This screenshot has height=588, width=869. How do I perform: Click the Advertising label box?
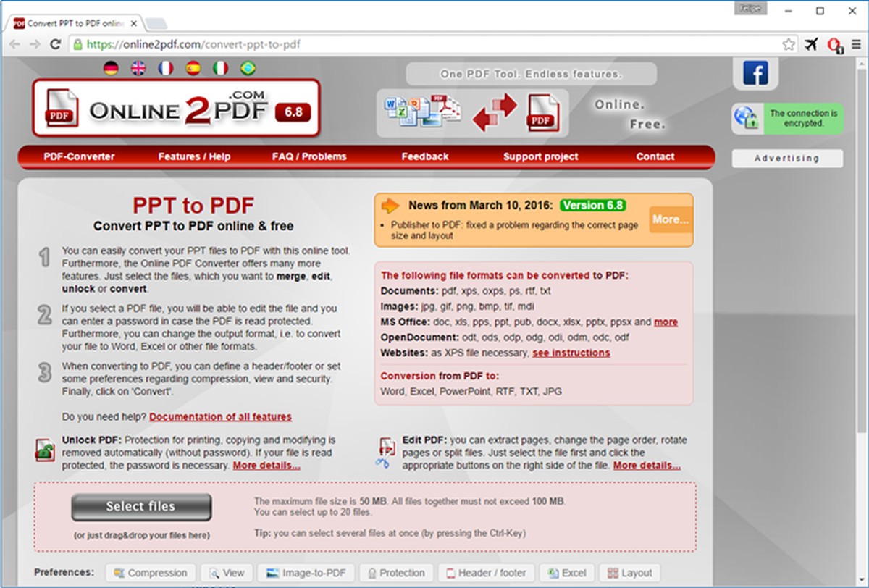[x=787, y=159]
